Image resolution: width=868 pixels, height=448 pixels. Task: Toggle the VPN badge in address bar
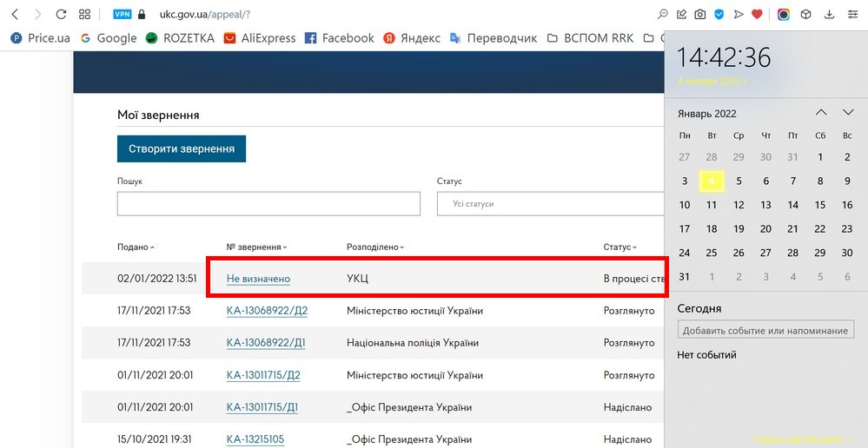pyautogui.click(x=122, y=15)
